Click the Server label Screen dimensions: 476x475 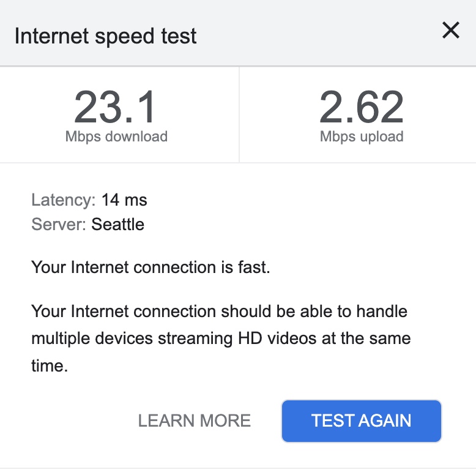(59, 224)
